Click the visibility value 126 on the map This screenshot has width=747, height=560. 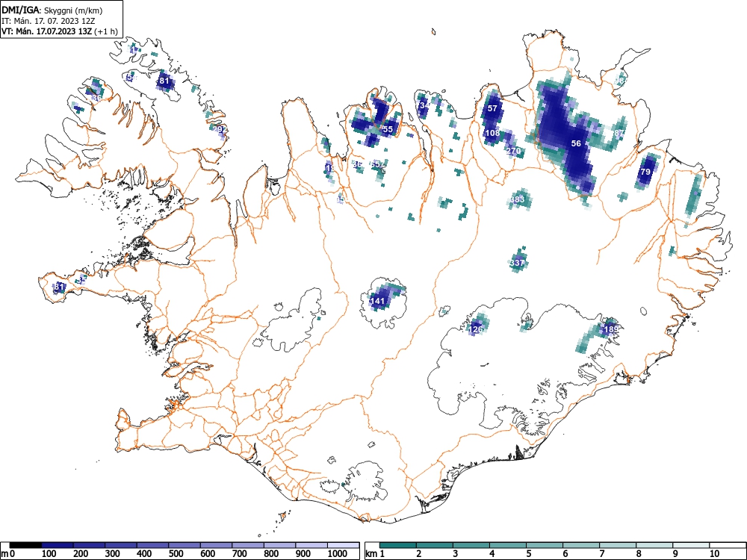pos(476,329)
